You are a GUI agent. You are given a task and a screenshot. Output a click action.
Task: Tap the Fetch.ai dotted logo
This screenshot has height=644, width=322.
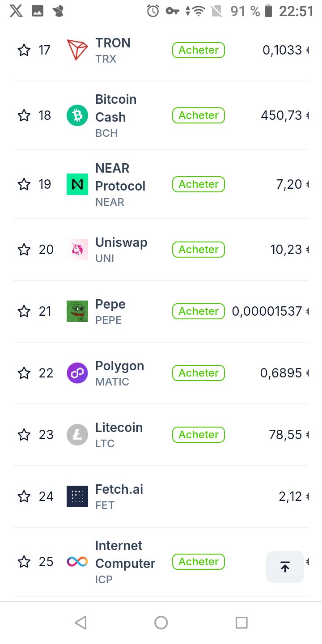click(x=77, y=496)
